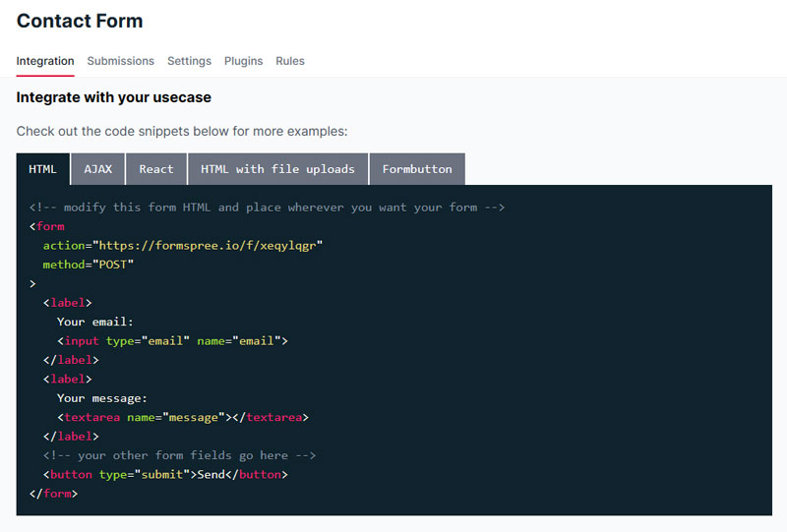Click the Contact Form page title

tap(80, 21)
